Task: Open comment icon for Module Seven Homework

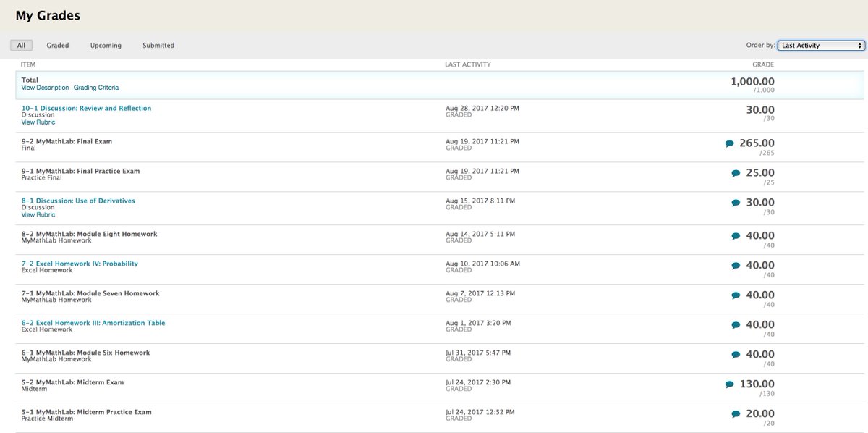Action: click(x=736, y=296)
